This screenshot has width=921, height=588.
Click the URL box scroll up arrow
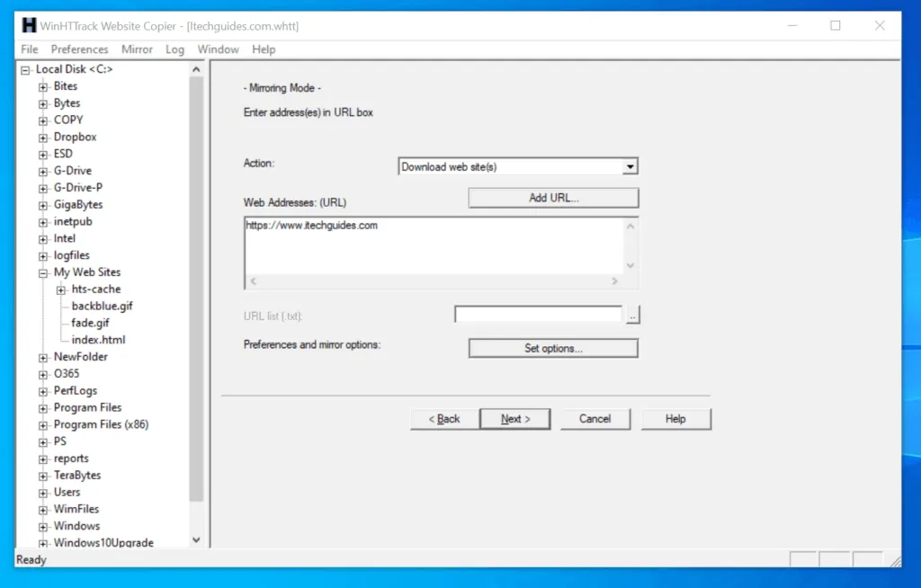[x=630, y=227]
